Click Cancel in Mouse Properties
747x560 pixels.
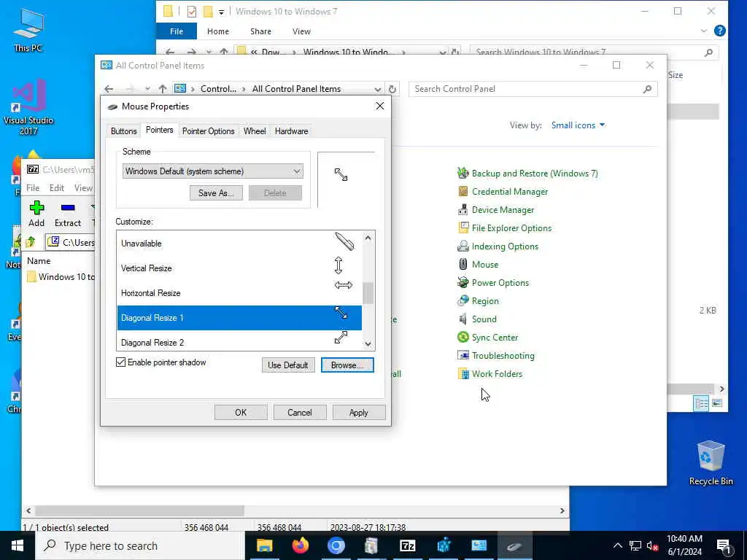coord(300,413)
